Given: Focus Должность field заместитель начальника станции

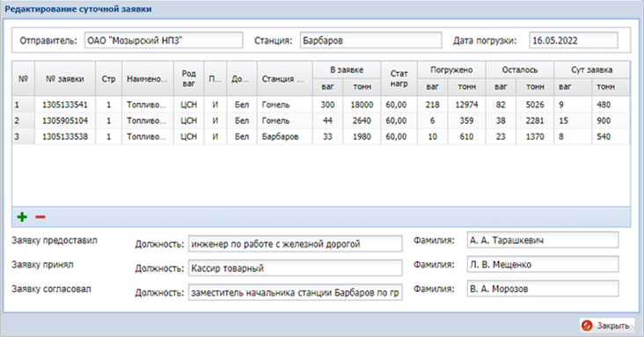Looking at the screenshot, I should tap(296, 293).
